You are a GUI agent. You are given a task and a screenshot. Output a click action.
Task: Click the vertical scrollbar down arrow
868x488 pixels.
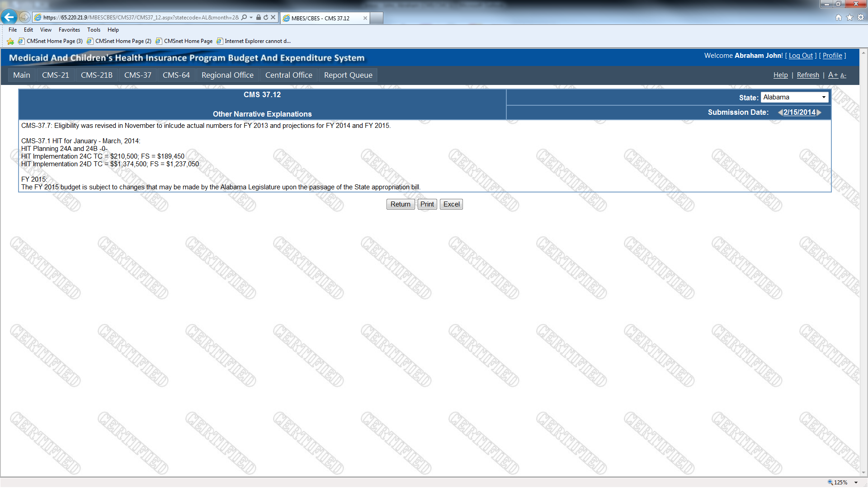[863, 473]
